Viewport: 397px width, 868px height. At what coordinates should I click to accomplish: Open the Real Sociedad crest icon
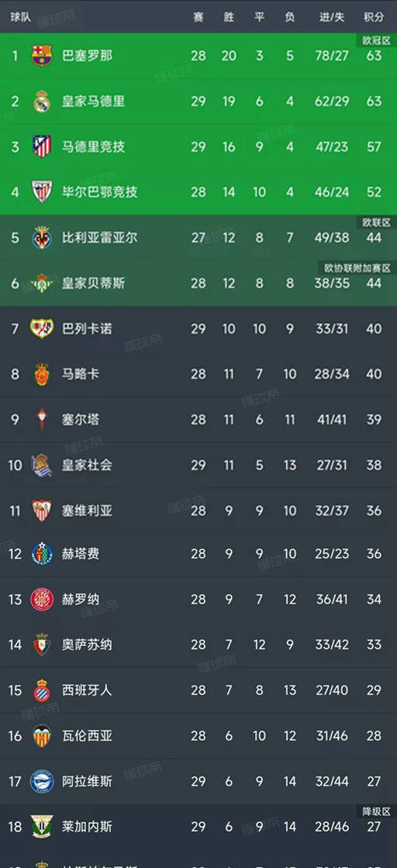pyautogui.click(x=42, y=465)
